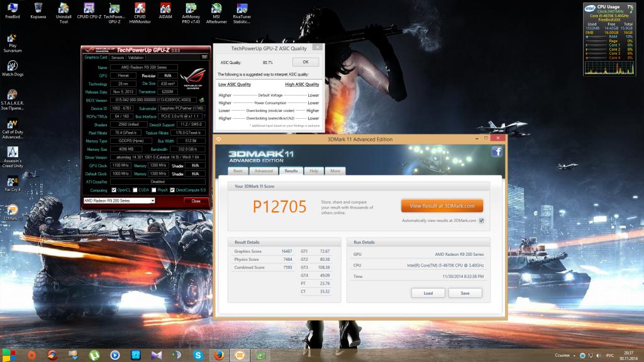The image size is (644, 362).
Task: Click the bus interface question mark icon
Action: pos(206,116)
